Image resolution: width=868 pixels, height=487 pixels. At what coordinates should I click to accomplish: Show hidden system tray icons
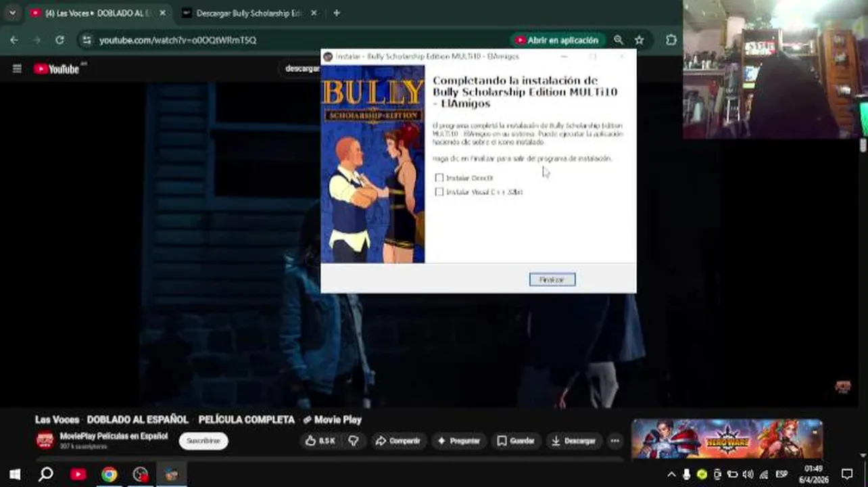pos(671,474)
